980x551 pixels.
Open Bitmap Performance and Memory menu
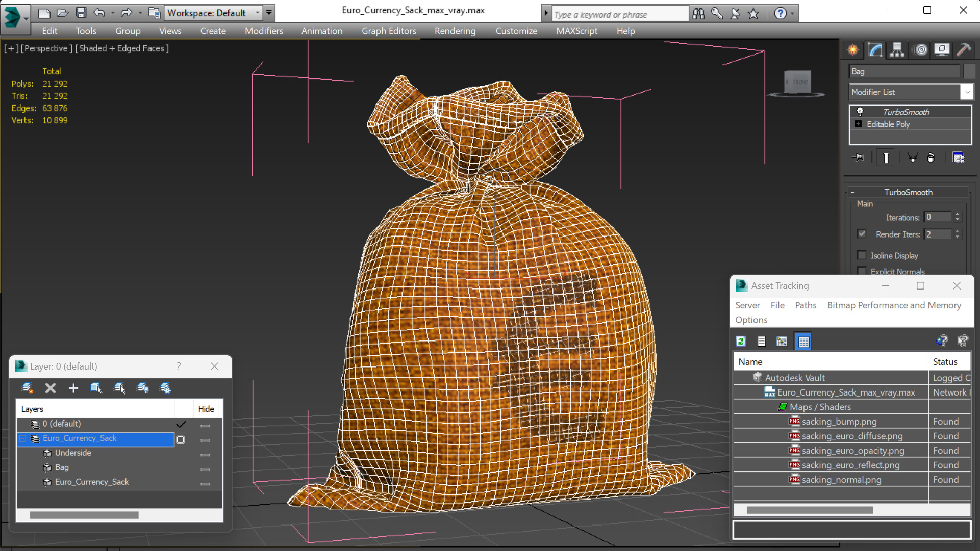click(894, 305)
